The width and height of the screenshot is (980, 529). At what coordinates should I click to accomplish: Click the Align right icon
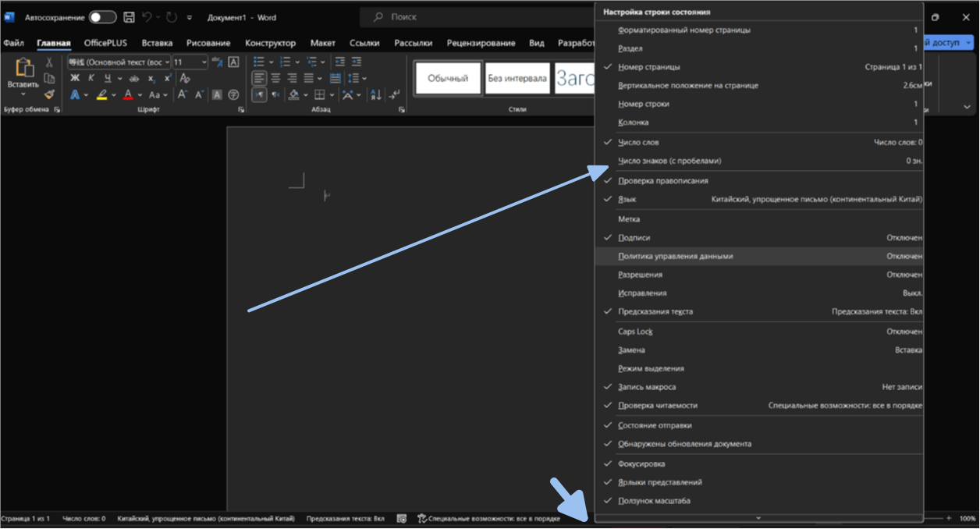point(293,78)
